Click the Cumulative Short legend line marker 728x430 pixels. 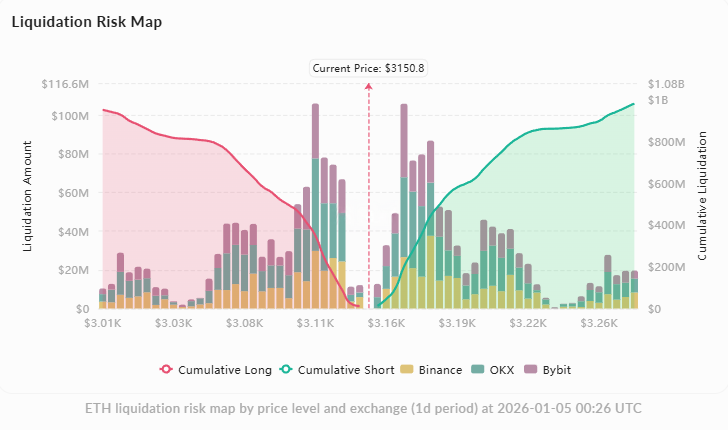pos(287,370)
